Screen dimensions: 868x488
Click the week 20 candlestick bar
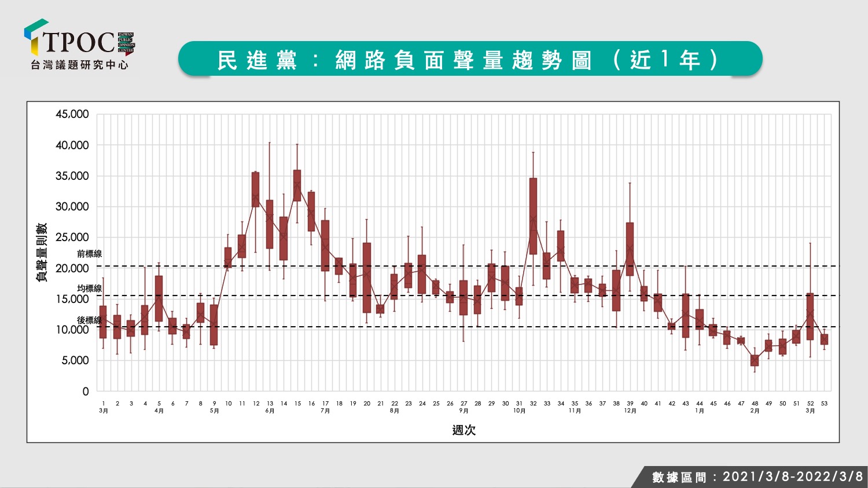coord(367,278)
